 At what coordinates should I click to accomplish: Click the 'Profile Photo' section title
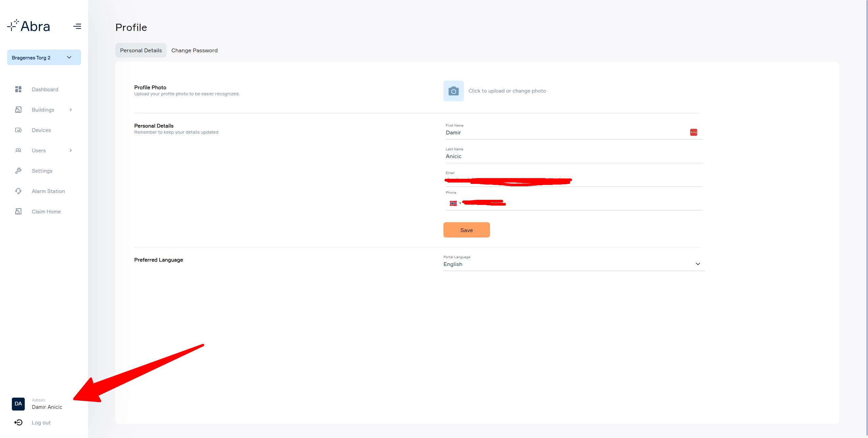[150, 87]
